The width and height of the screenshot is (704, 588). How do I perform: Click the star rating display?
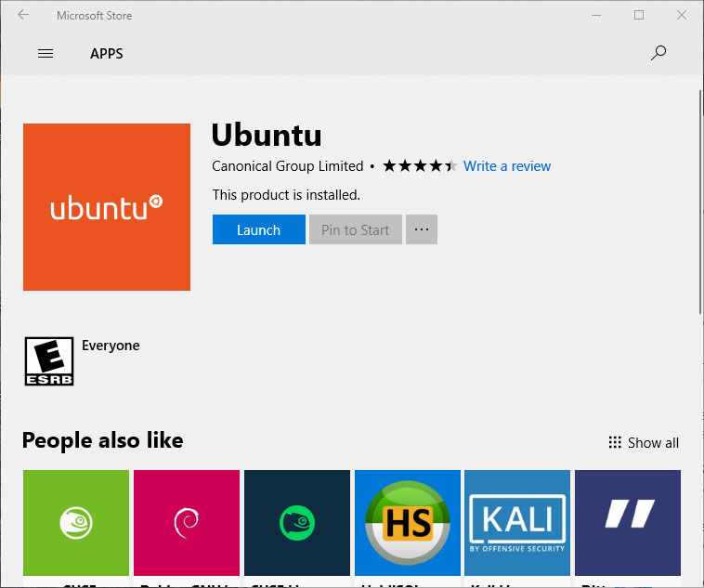click(420, 166)
